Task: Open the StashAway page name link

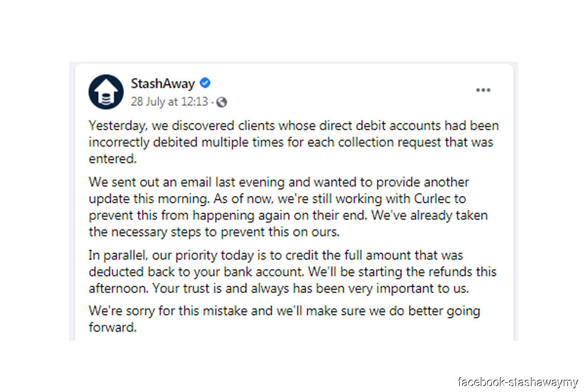Action: pos(163,83)
